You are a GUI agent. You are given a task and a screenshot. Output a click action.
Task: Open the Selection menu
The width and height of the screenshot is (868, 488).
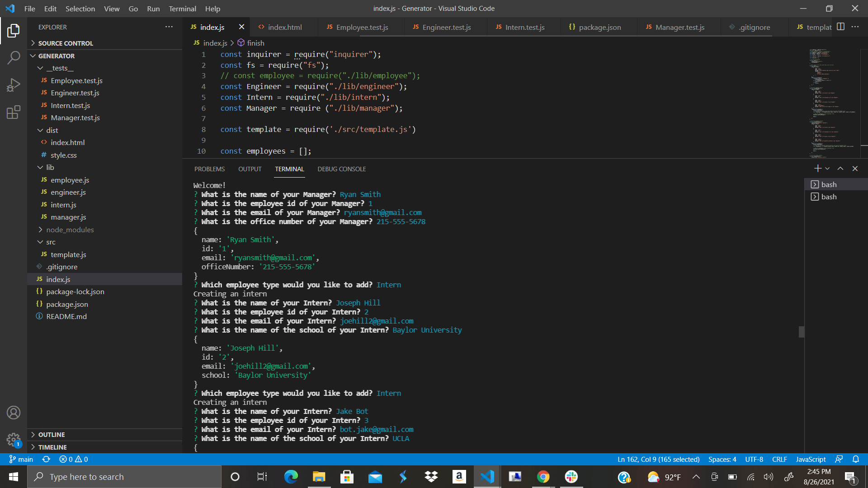[80, 9]
